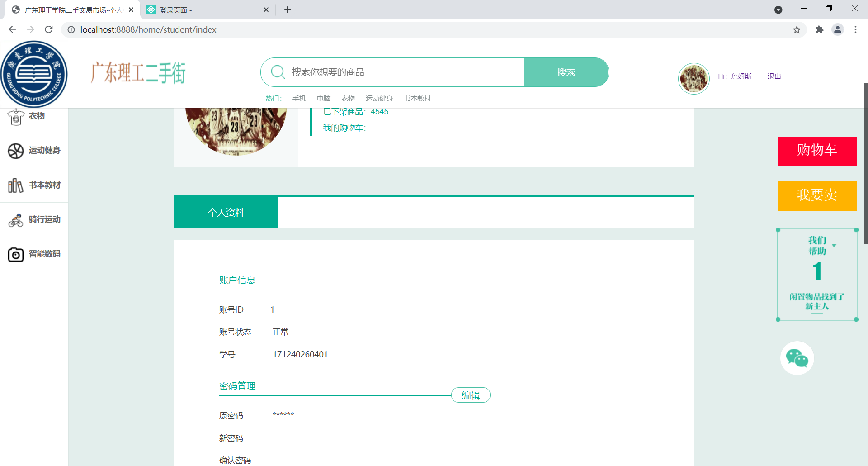Click the address bar URL

click(148, 29)
